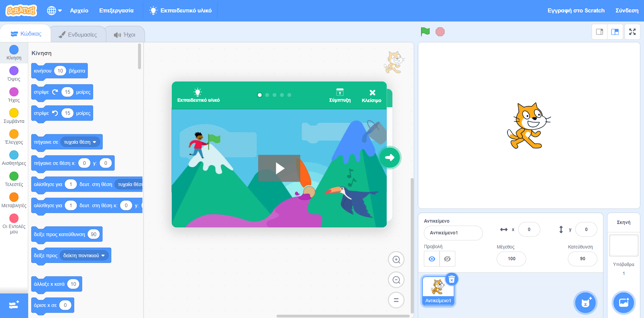644x318 pixels.
Task: Go to next tutorial step arrow
Action: [390, 157]
